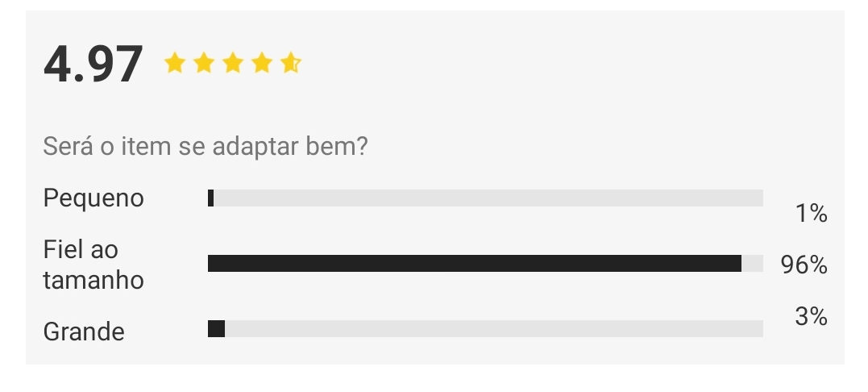This screenshot has height=392, width=868.
Task: Select the Fiel ao tamanho label
Action: [x=93, y=265]
